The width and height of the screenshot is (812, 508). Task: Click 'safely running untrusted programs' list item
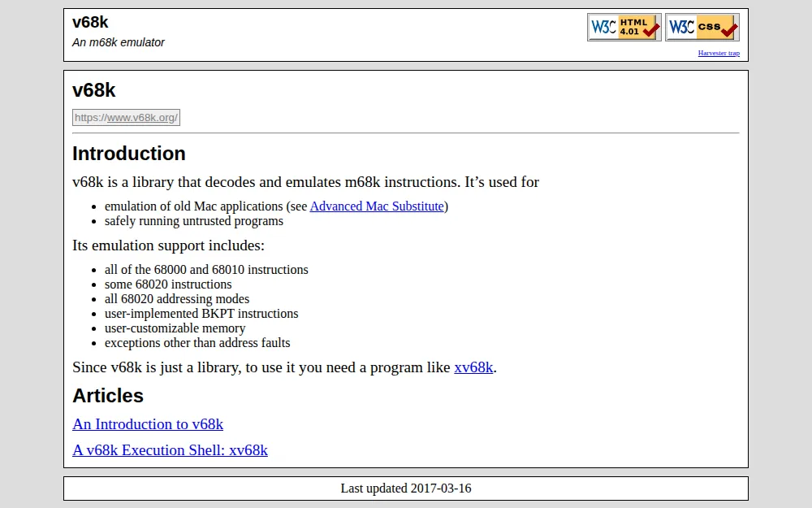[x=194, y=221]
